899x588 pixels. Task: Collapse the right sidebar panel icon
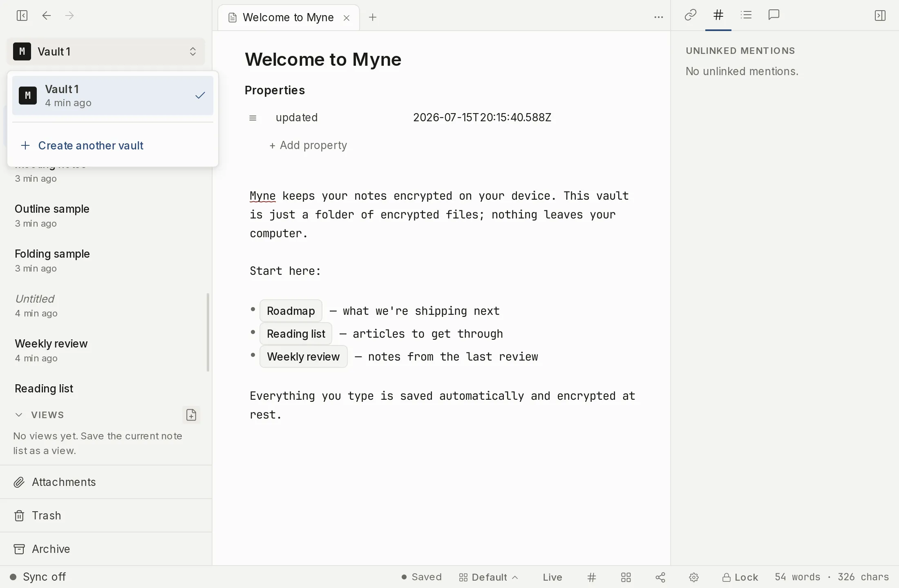click(x=880, y=16)
